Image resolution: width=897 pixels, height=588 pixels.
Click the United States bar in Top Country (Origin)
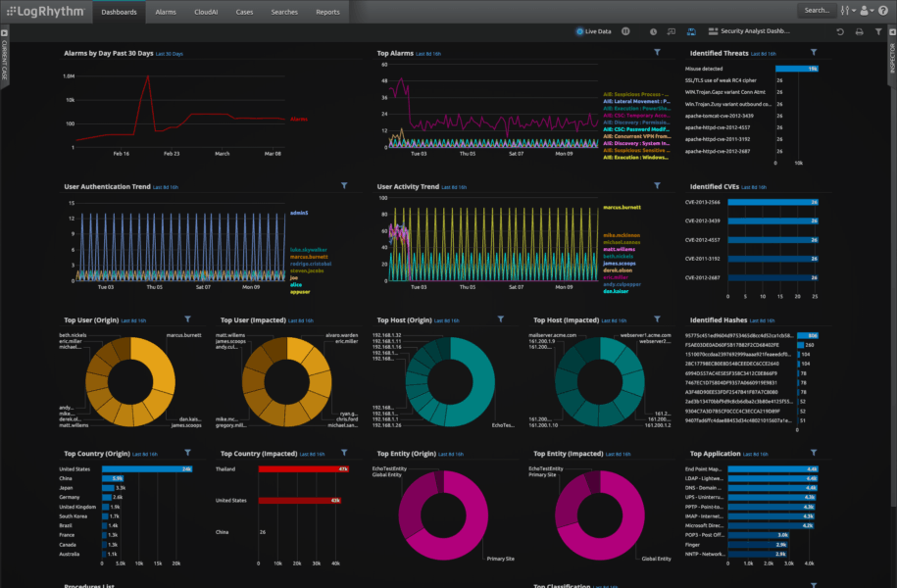(x=147, y=468)
